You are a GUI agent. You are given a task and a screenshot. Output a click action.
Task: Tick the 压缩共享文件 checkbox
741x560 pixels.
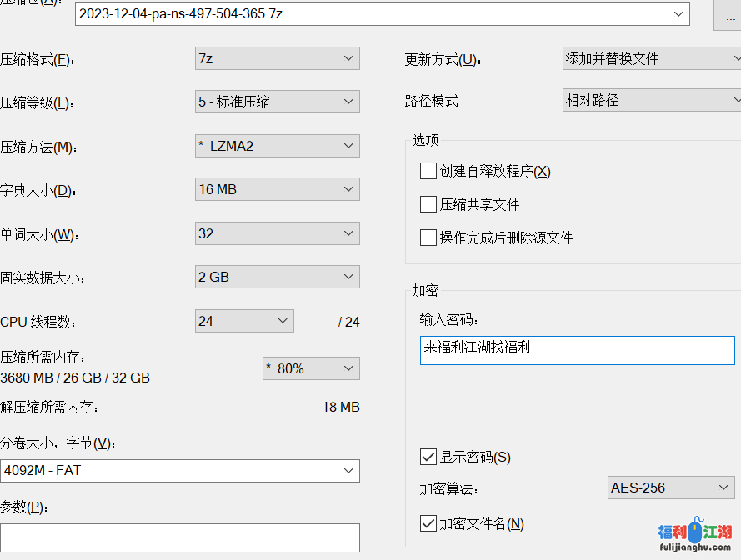(x=428, y=204)
